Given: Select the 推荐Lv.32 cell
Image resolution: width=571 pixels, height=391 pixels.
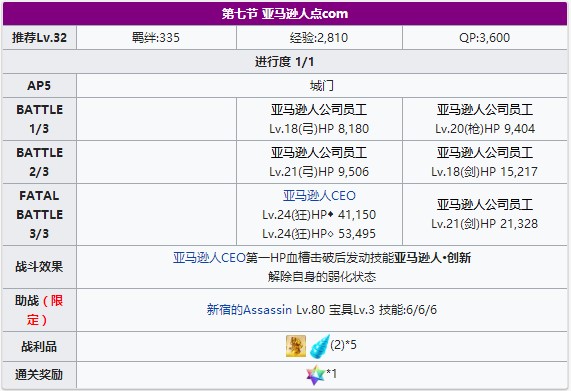Looking at the screenshot, I should [39, 37].
